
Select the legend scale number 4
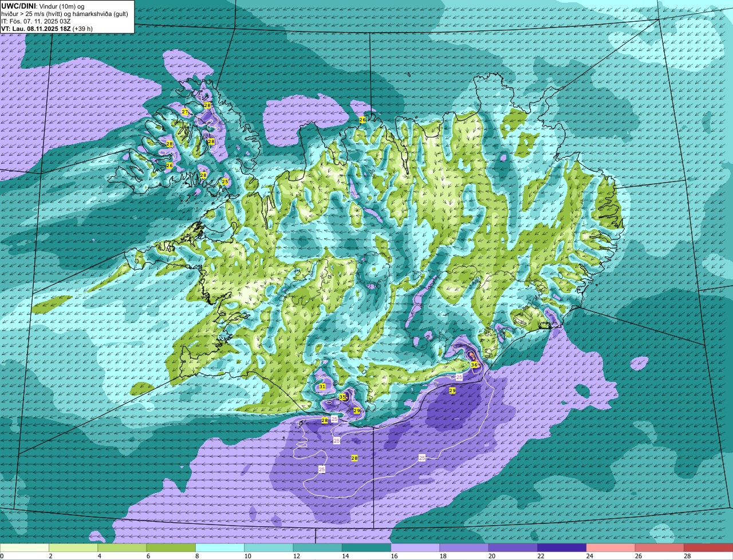pos(99,556)
